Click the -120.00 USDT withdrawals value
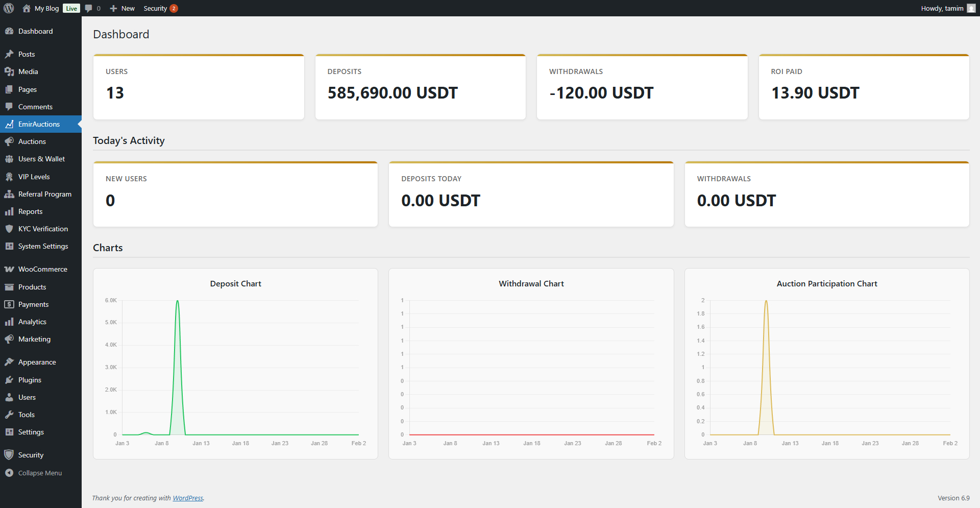The height and width of the screenshot is (508, 980). click(601, 93)
